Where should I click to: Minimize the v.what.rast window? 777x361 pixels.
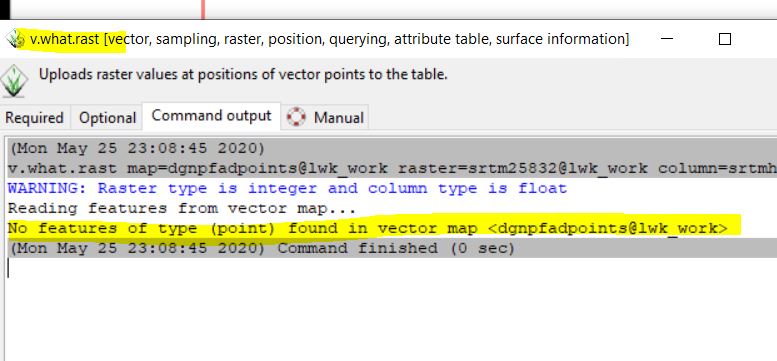pyautogui.click(x=667, y=39)
